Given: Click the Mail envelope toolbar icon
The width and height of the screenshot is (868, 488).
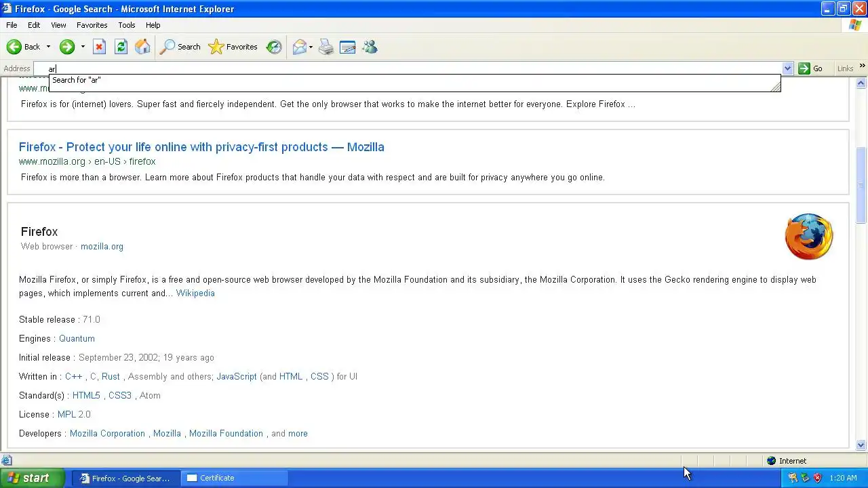Looking at the screenshot, I should click(x=300, y=47).
